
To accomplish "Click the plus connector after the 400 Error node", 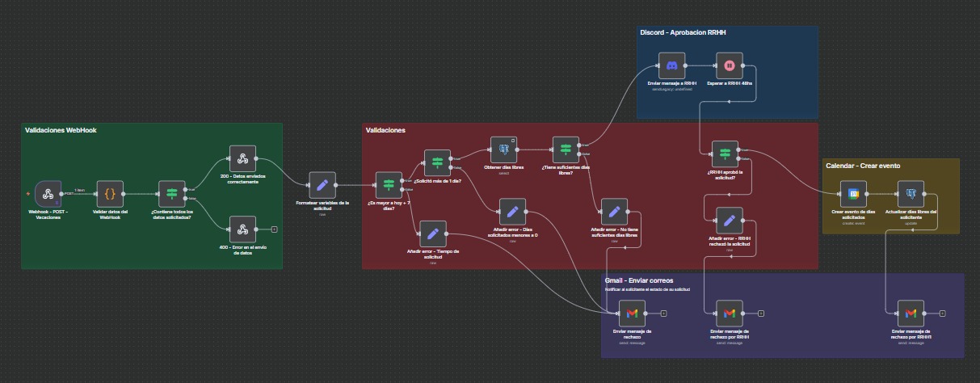I will pyautogui.click(x=274, y=229).
